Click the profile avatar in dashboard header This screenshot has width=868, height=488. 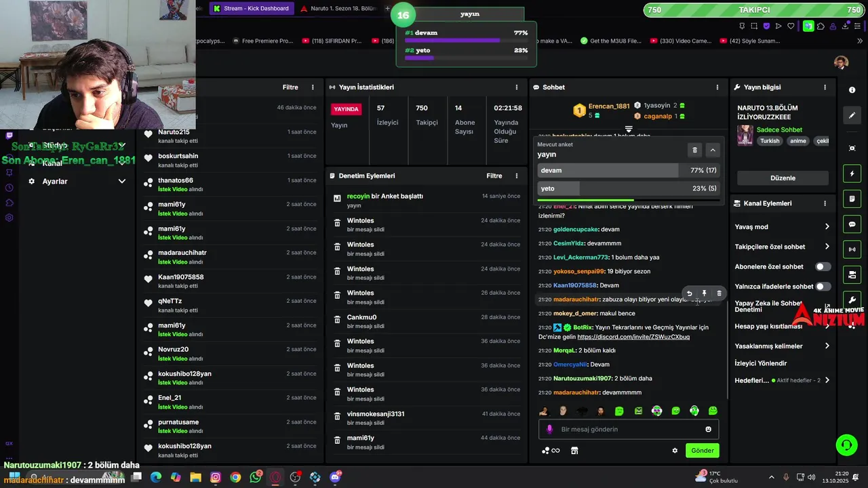tap(841, 62)
